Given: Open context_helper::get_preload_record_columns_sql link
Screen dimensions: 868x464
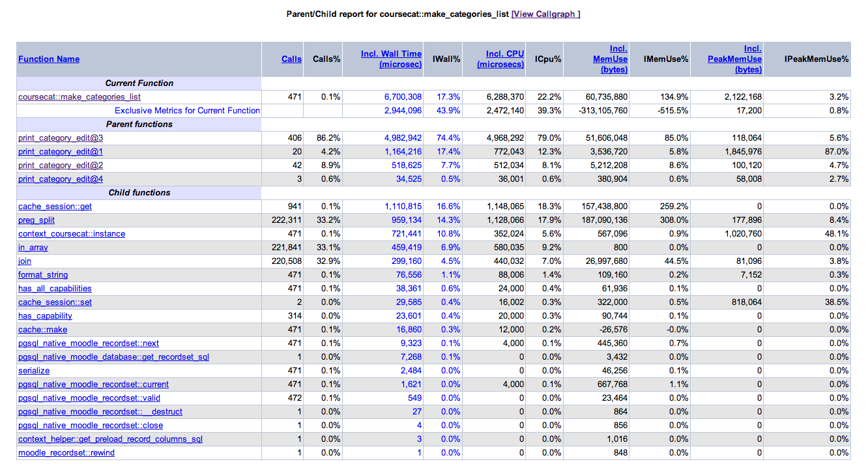Looking at the screenshot, I should coord(110,439).
